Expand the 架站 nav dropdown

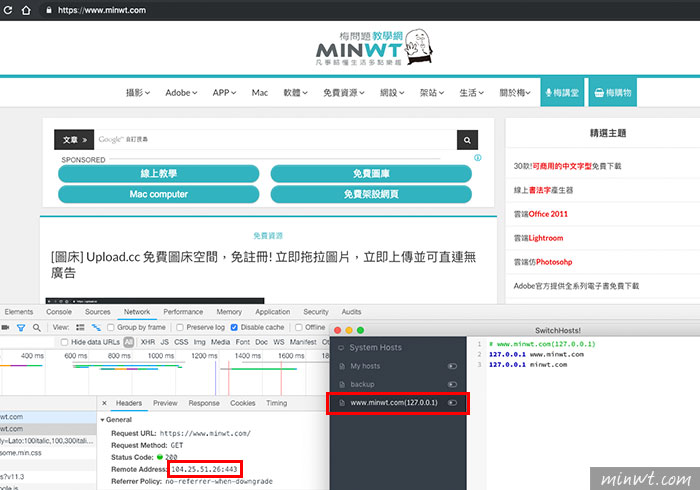[x=432, y=93]
